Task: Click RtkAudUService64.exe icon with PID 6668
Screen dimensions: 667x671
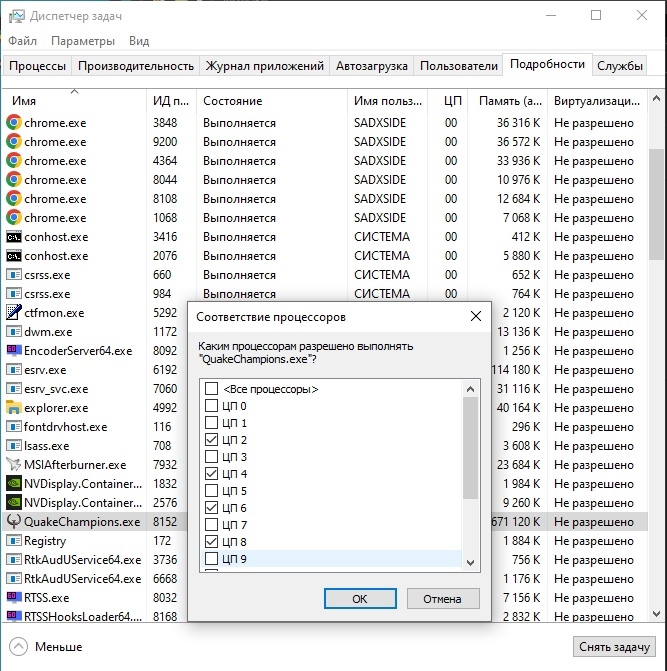Action: [14, 579]
